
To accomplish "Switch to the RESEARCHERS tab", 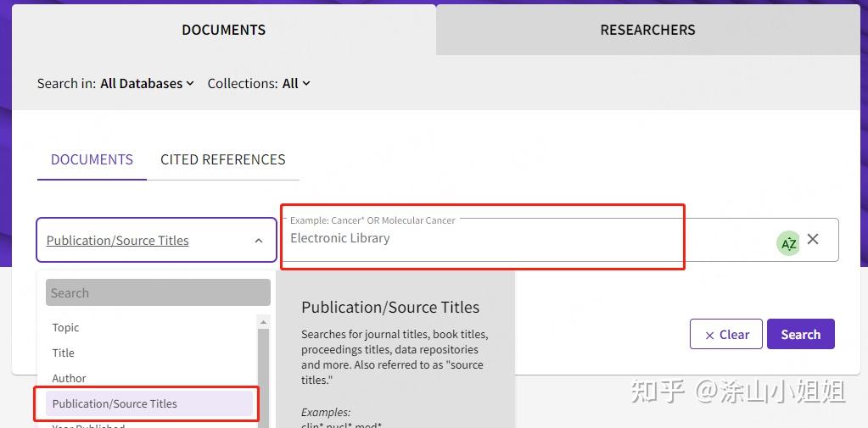I will 647,30.
